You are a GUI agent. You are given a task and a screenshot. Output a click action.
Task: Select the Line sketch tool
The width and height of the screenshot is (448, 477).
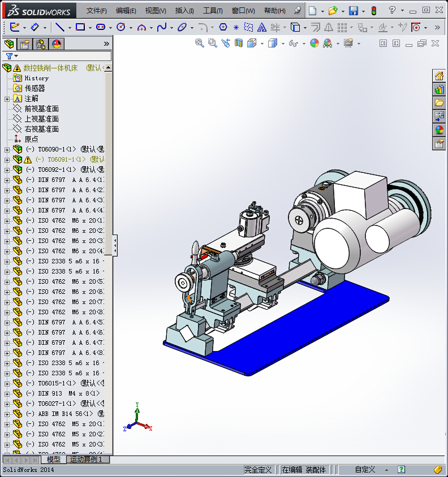pyautogui.click(x=59, y=27)
